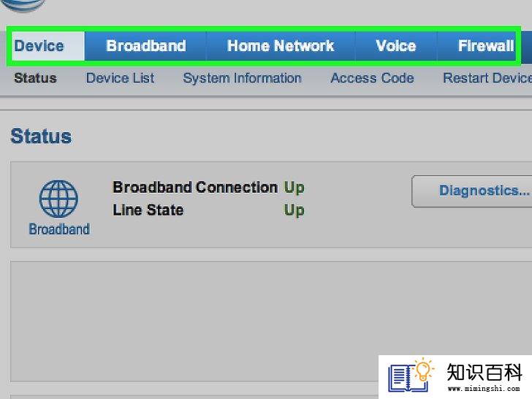Click the Restart Device link
Viewport: 532px width, 399px height.
click(487, 78)
